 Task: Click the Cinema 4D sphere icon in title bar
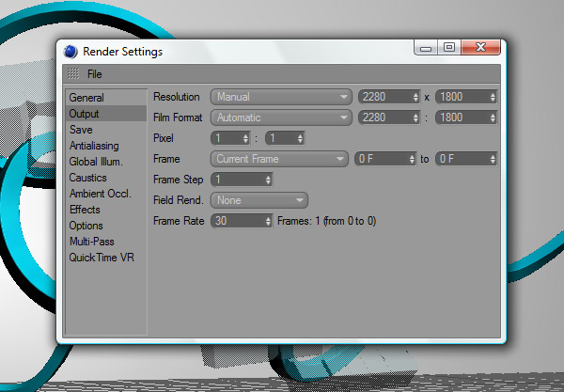[70, 52]
